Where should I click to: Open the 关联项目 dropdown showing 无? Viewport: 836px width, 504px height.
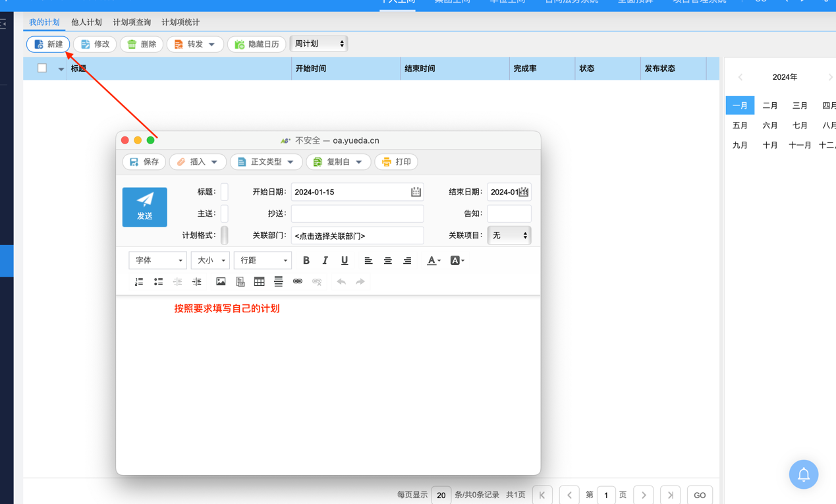[509, 235]
